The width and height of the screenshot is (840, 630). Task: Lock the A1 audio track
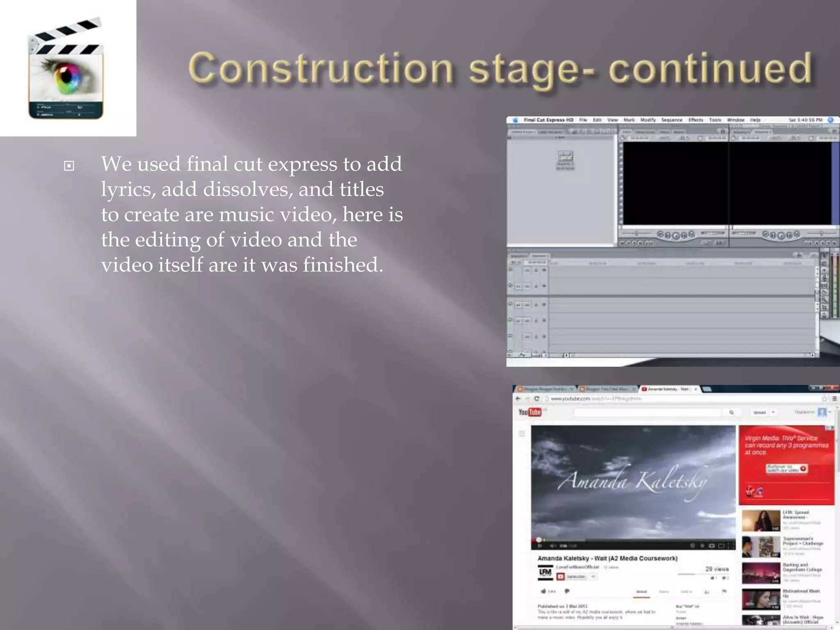coord(536,304)
